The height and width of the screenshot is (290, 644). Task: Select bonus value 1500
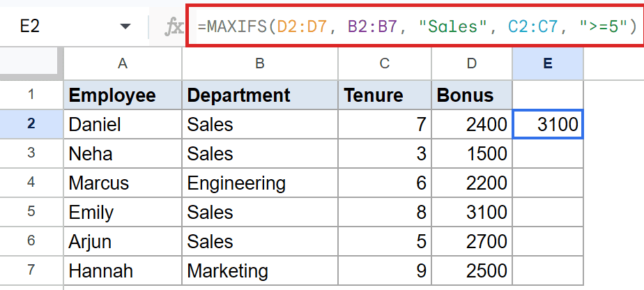[472, 153]
